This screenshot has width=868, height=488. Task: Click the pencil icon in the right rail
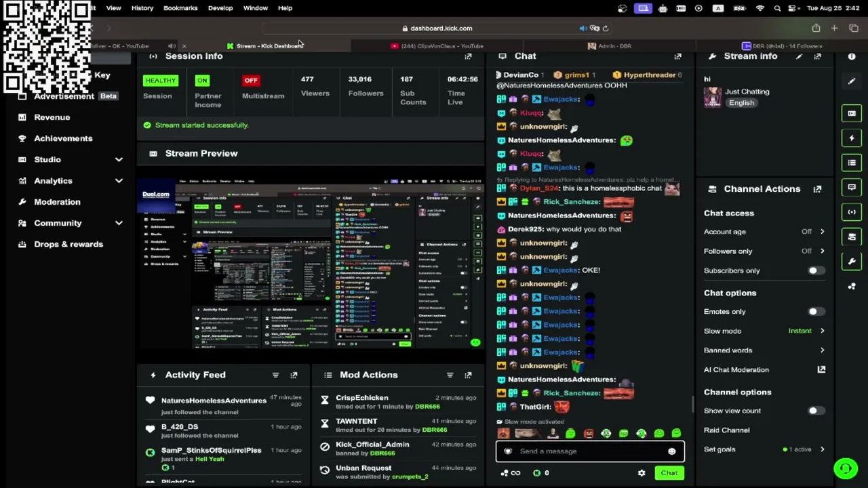tap(852, 81)
